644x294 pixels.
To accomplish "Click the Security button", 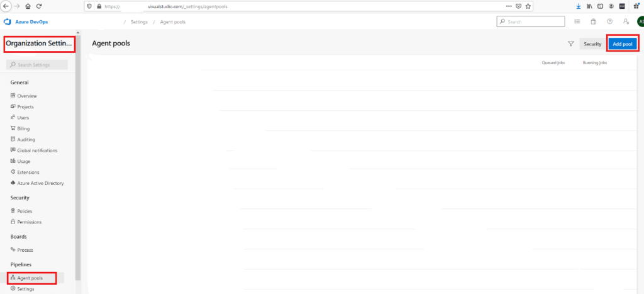I will coord(592,44).
